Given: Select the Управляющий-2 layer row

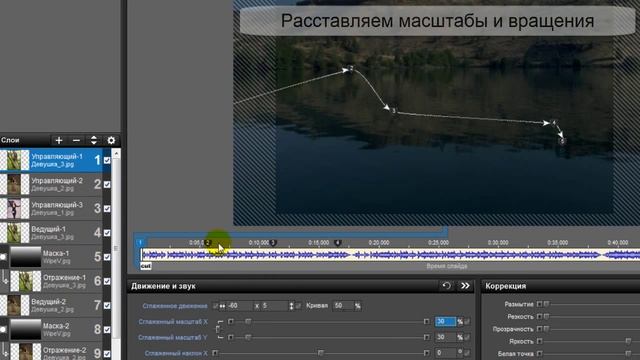Looking at the screenshot, I should (51, 184).
